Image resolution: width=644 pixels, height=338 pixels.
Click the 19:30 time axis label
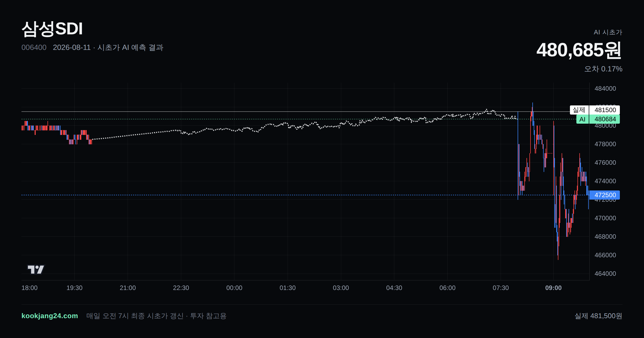point(74,288)
